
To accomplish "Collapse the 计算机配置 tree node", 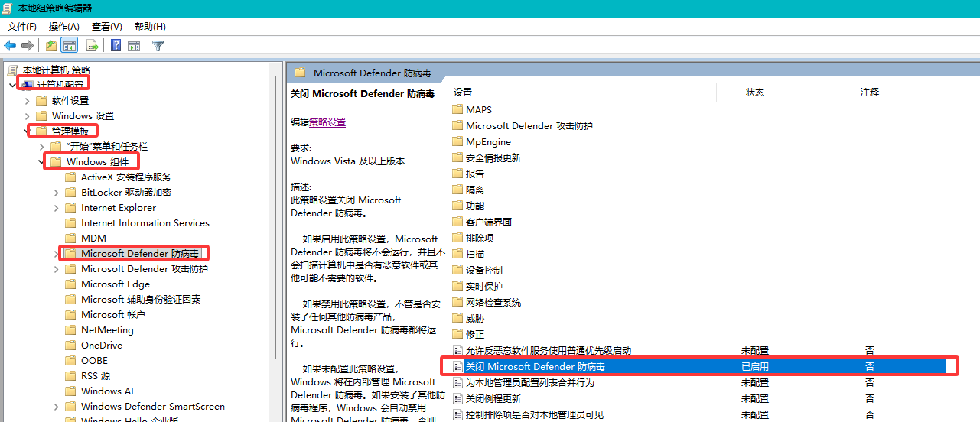I will [12, 85].
